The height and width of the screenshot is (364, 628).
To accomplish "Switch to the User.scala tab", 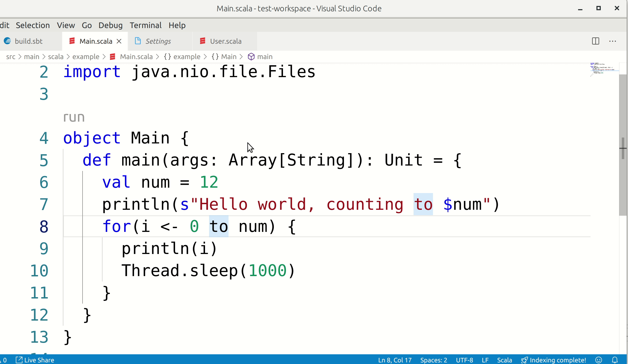I will coord(226,41).
